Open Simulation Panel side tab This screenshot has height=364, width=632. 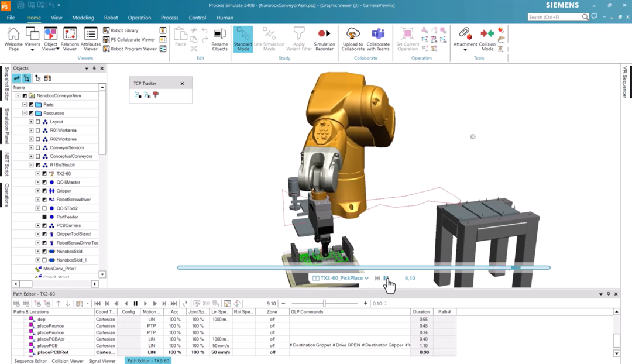(7, 126)
